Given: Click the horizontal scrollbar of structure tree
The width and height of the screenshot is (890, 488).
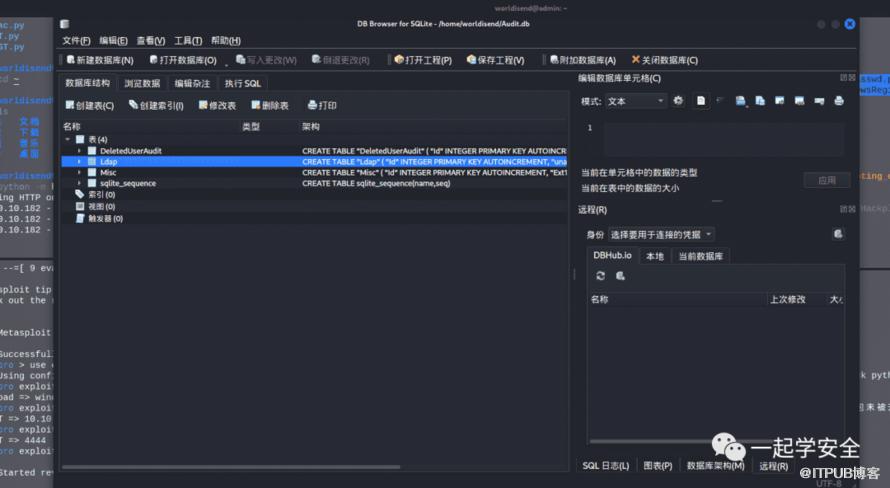Looking at the screenshot, I should point(231,467).
